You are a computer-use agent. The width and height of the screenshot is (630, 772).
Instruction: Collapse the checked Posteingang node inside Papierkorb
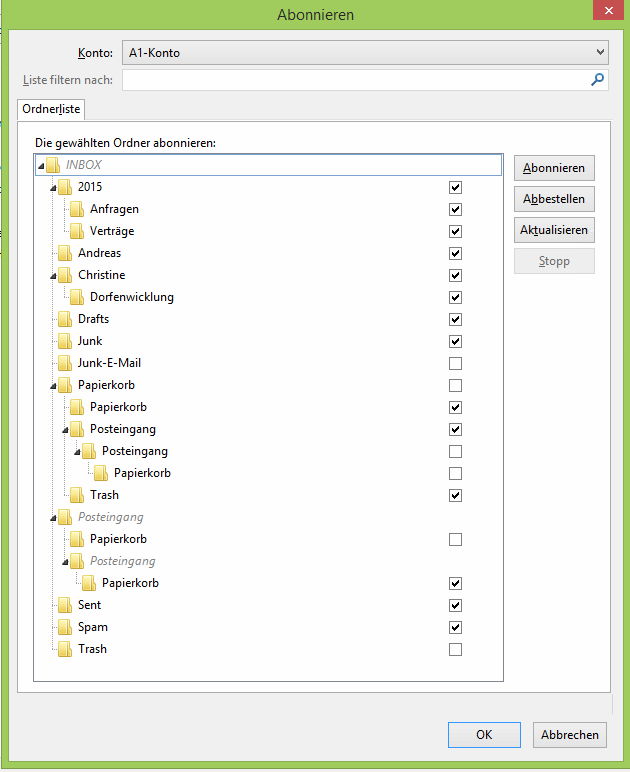point(65,431)
